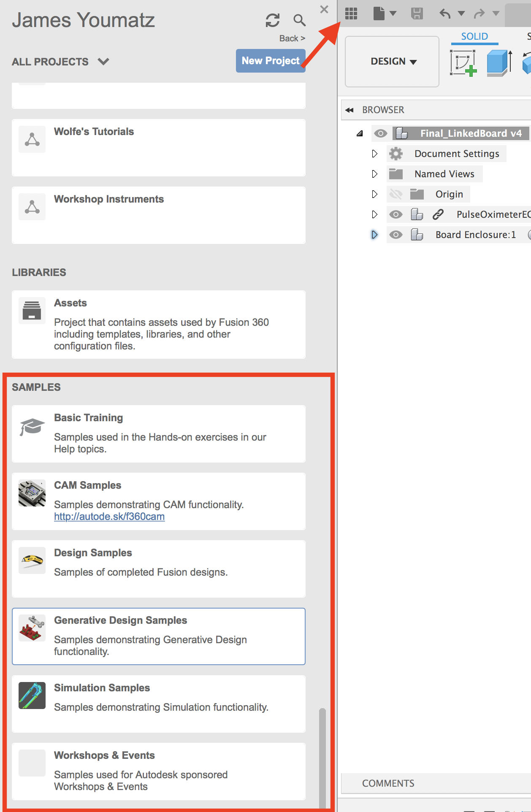Redo the last action
The height and width of the screenshot is (812, 531).
[x=480, y=14]
